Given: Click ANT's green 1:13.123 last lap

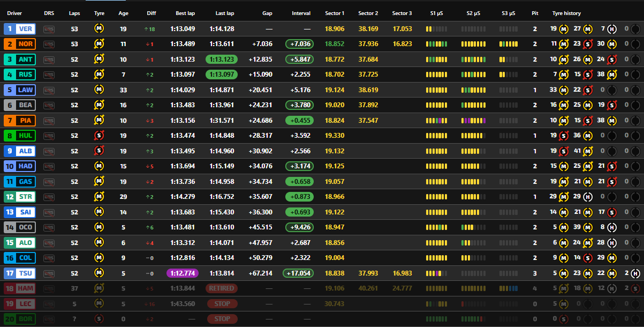Looking at the screenshot, I should coord(222,60).
